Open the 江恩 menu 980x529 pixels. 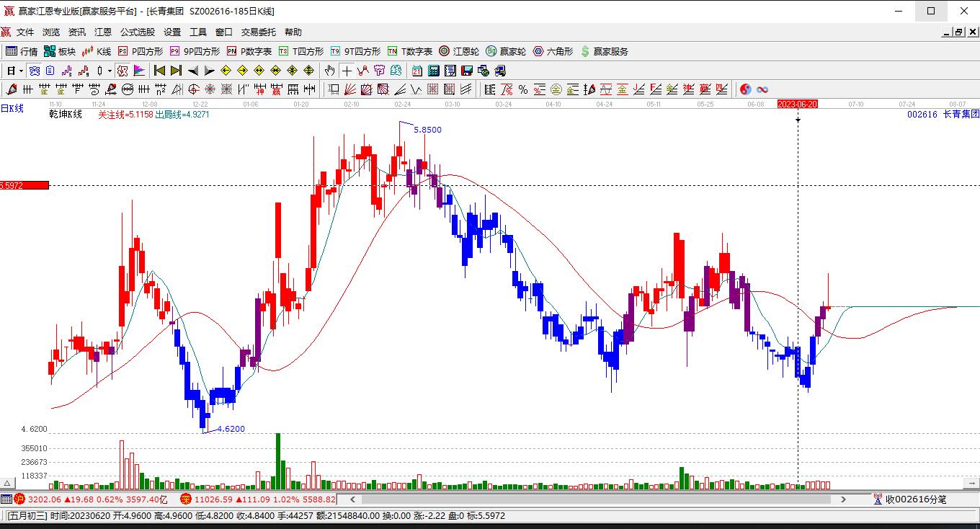103,32
